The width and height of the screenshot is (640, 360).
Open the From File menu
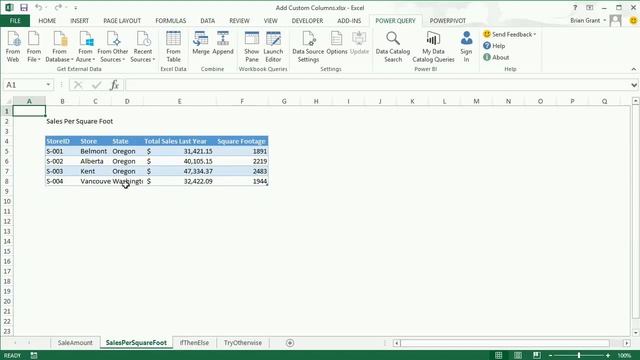click(x=34, y=47)
